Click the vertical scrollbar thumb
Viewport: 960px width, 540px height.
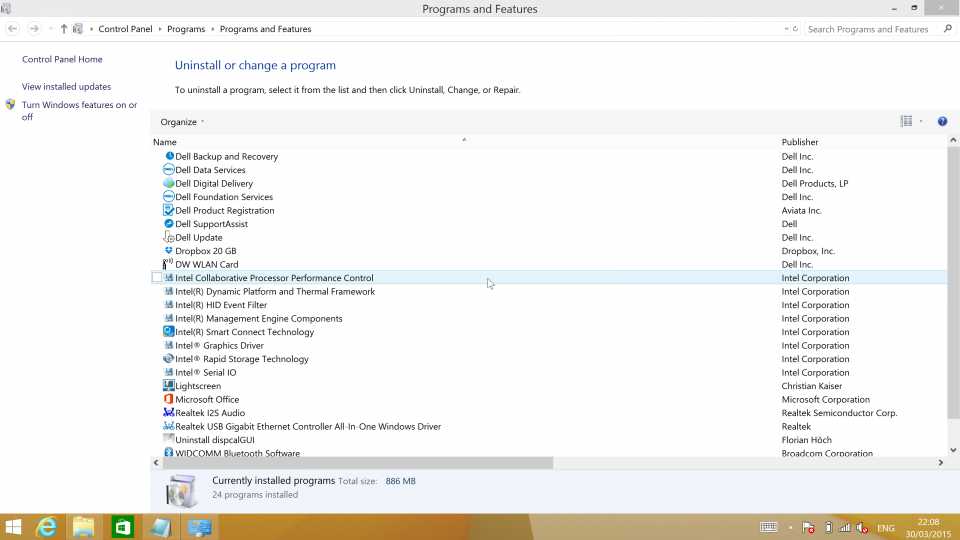click(953, 283)
